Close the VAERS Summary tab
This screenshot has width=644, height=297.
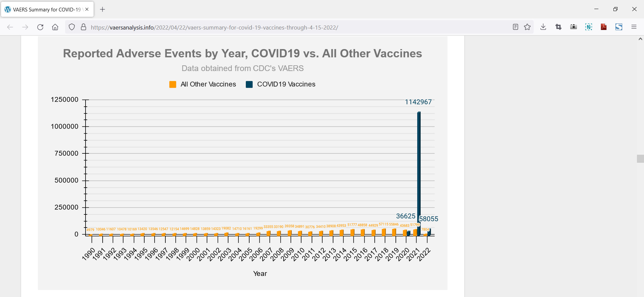pos(87,9)
